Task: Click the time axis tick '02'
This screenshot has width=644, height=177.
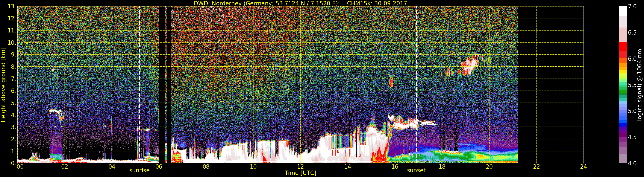Action: point(65,167)
